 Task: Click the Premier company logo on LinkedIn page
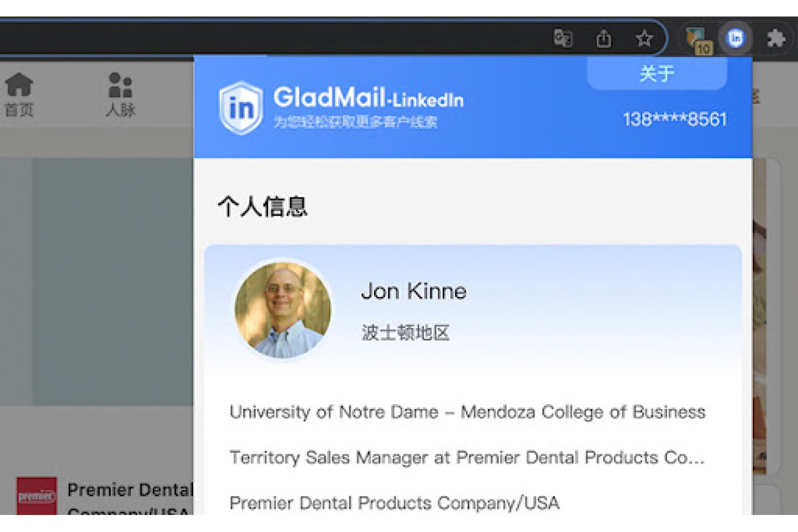coord(37,496)
